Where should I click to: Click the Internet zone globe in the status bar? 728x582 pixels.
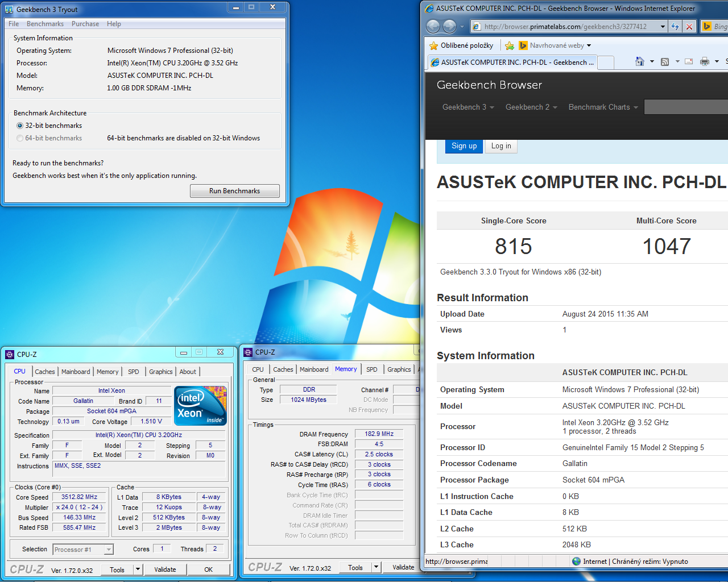point(576,561)
